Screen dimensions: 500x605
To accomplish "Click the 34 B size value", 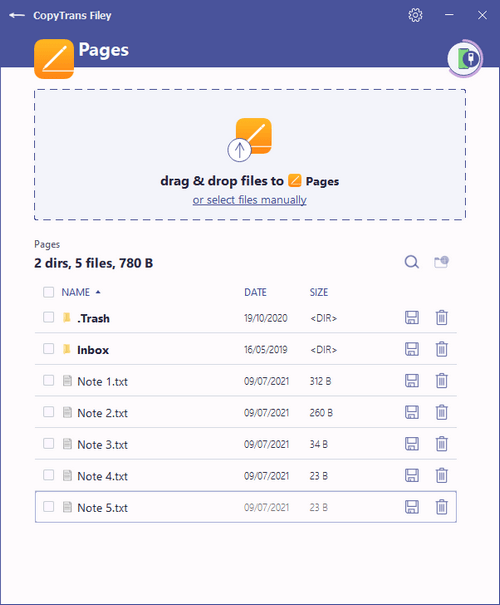I will pyautogui.click(x=319, y=444).
